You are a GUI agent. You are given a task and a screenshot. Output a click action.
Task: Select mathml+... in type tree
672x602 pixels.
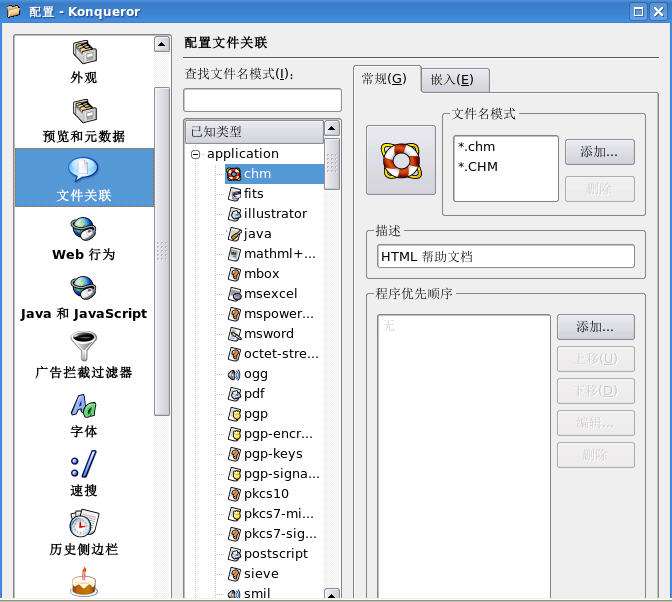click(x=280, y=254)
